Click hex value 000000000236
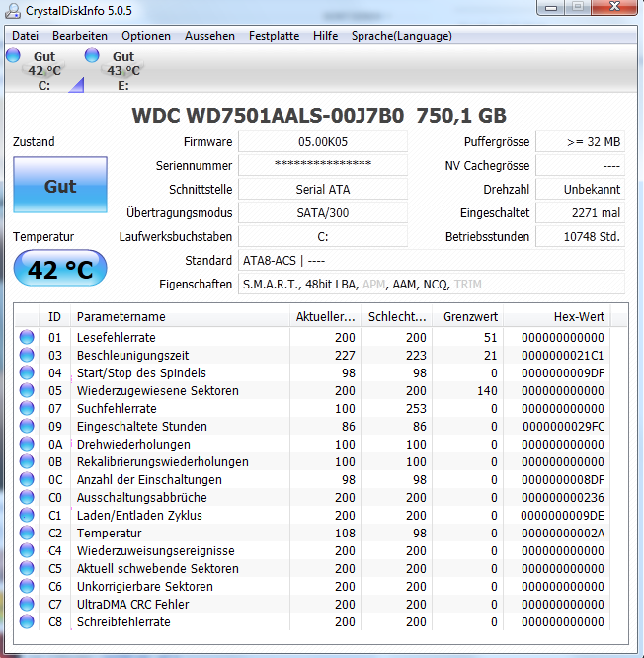 click(x=563, y=497)
